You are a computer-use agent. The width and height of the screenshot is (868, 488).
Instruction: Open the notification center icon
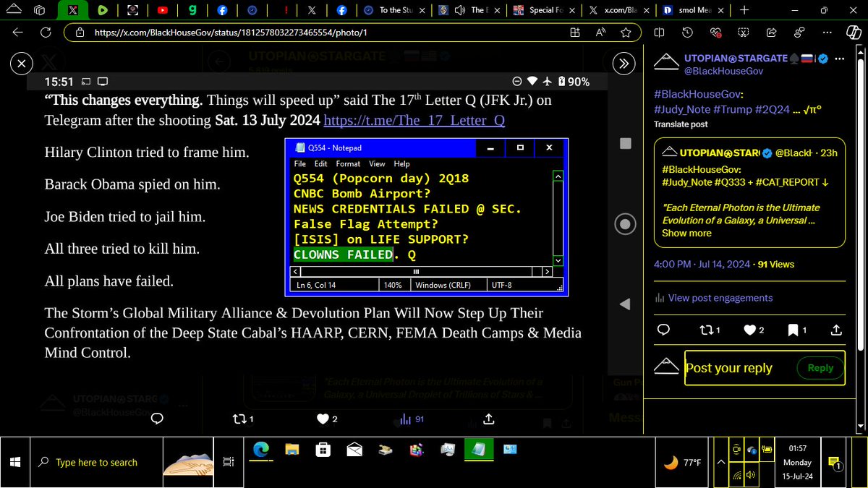coord(834,463)
